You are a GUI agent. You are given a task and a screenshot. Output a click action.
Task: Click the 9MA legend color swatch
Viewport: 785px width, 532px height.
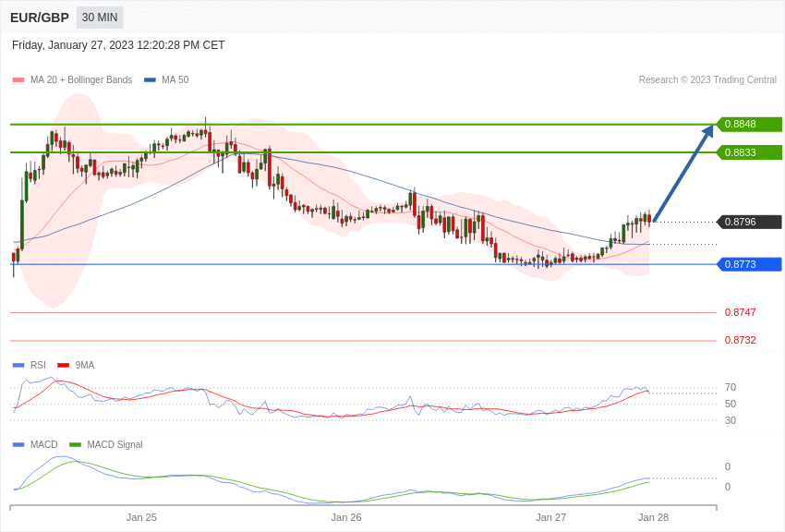64,366
